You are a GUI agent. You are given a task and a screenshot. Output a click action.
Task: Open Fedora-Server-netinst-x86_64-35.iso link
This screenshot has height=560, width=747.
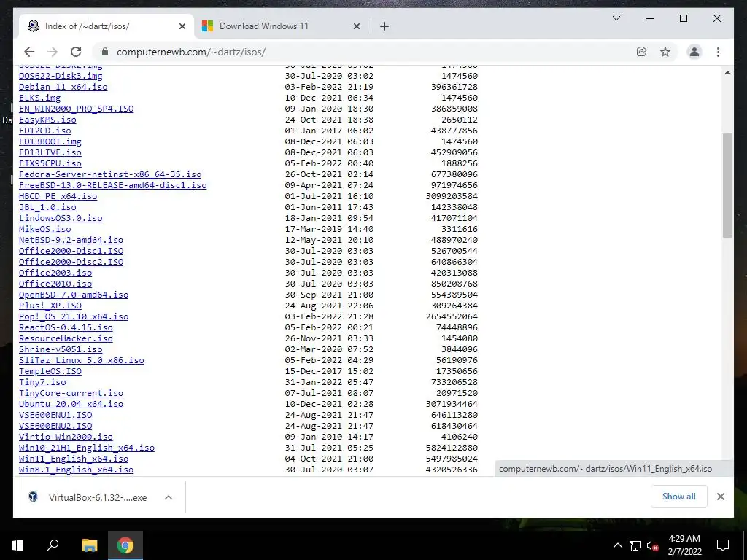[110, 174]
